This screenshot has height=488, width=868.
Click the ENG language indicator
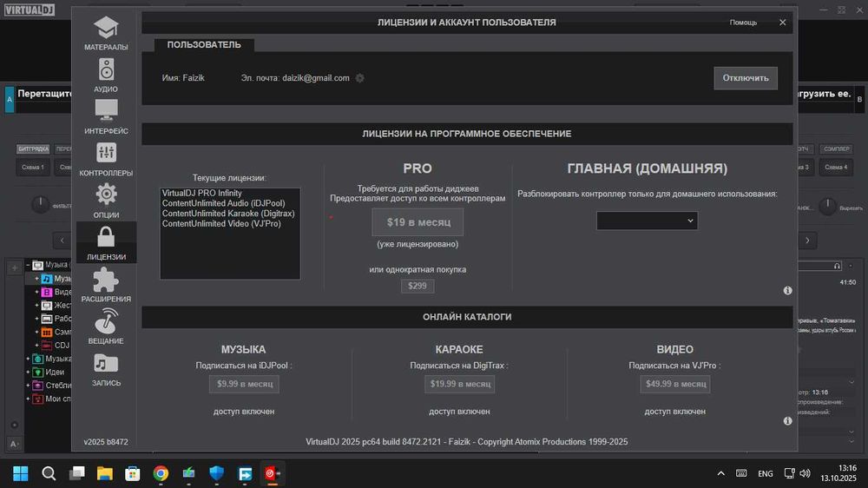(x=765, y=473)
